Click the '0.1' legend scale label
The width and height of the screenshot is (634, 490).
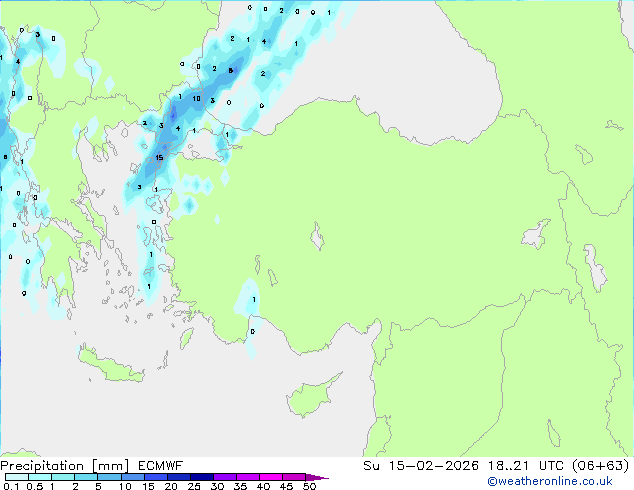click(x=11, y=486)
